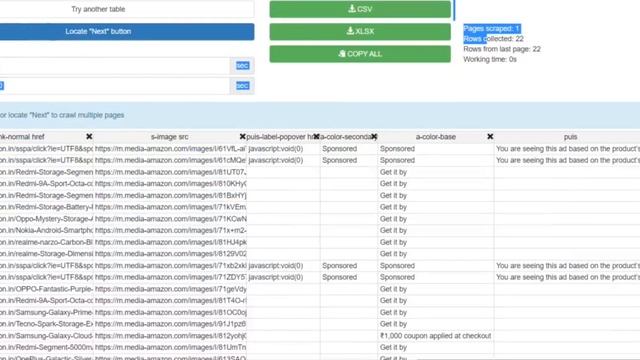Select the a-color-base column header
The width and height of the screenshot is (640, 360).
[436, 137]
